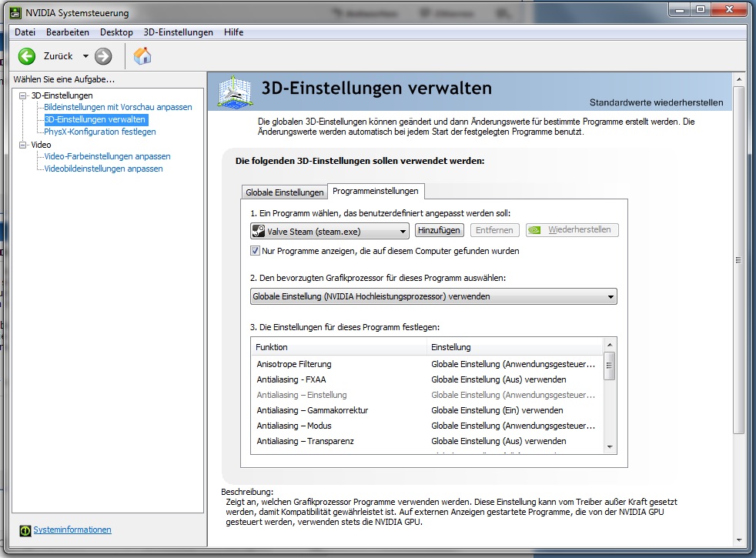Click Standardwerte wiederherstellen link
This screenshot has height=558, width=756.
(x=656, y=102)
